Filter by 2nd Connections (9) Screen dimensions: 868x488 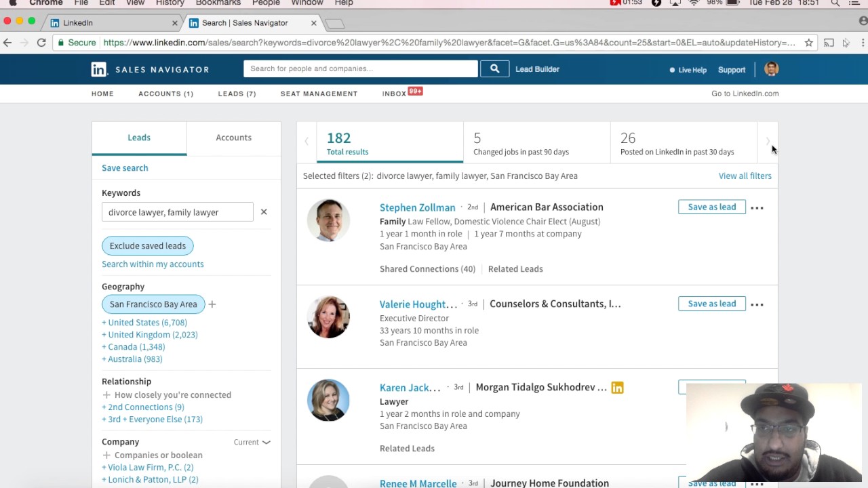(x=143, y=407)
